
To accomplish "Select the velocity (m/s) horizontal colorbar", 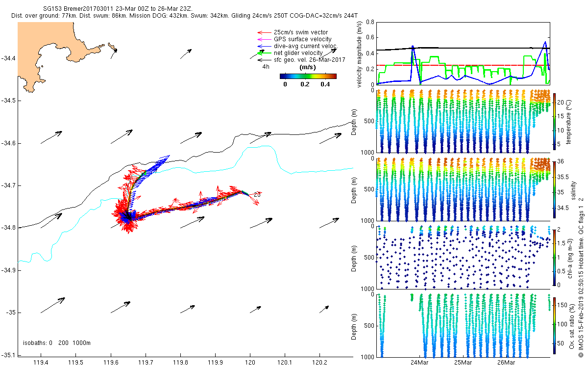I will pos(308,76).
